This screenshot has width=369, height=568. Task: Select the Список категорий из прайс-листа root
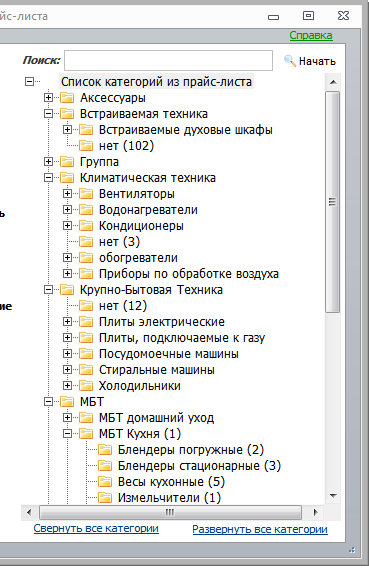pyautogui.click(x=156, y=82)
